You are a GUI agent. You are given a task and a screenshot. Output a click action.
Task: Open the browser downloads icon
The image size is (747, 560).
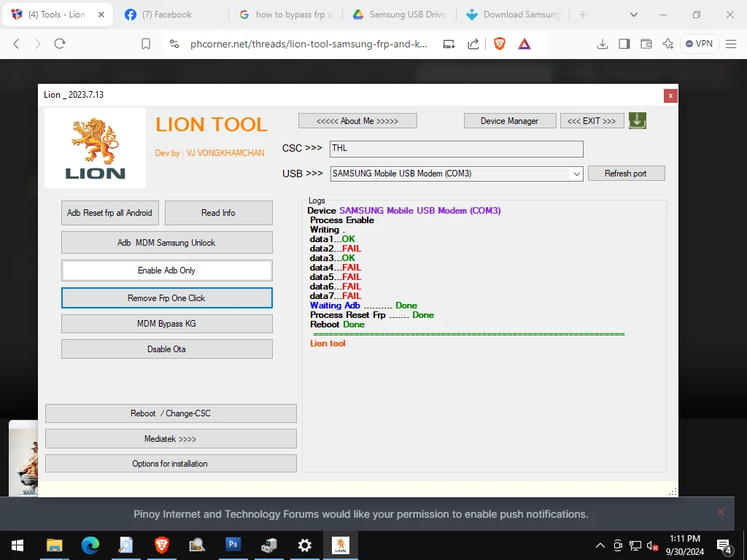coord(602,44)
